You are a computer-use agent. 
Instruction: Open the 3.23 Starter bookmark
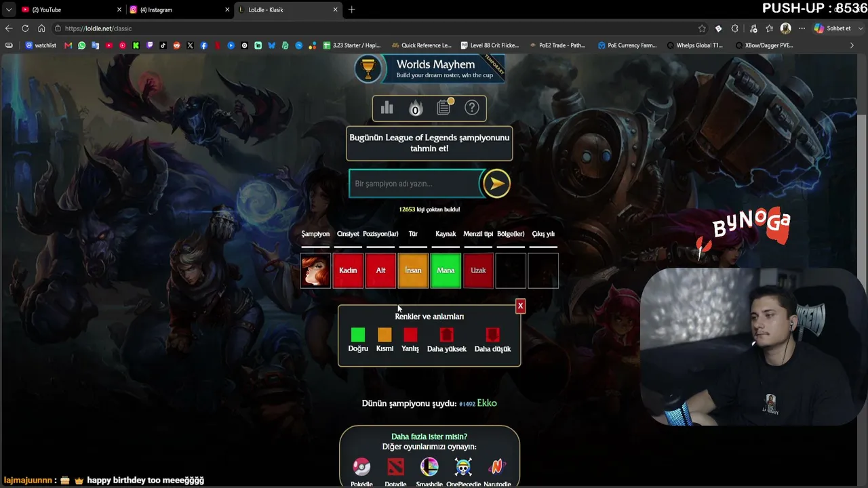click(x=352, y=45)
